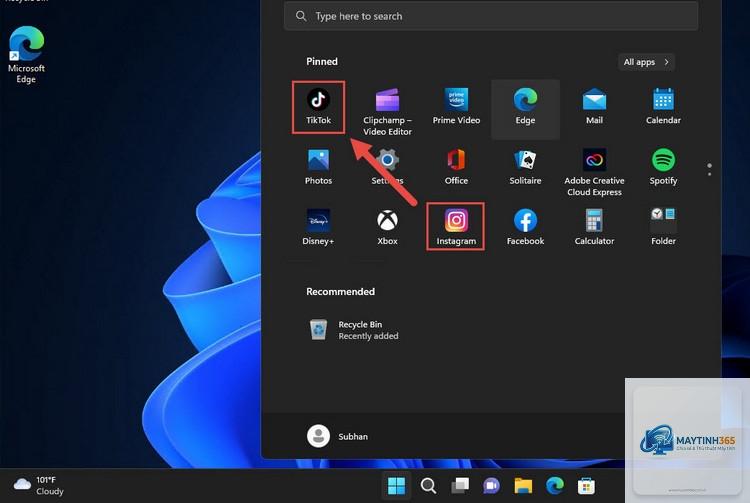Open the Chat icon on taskbar
Screen dimensions: 750x503
tap(491, 486)
